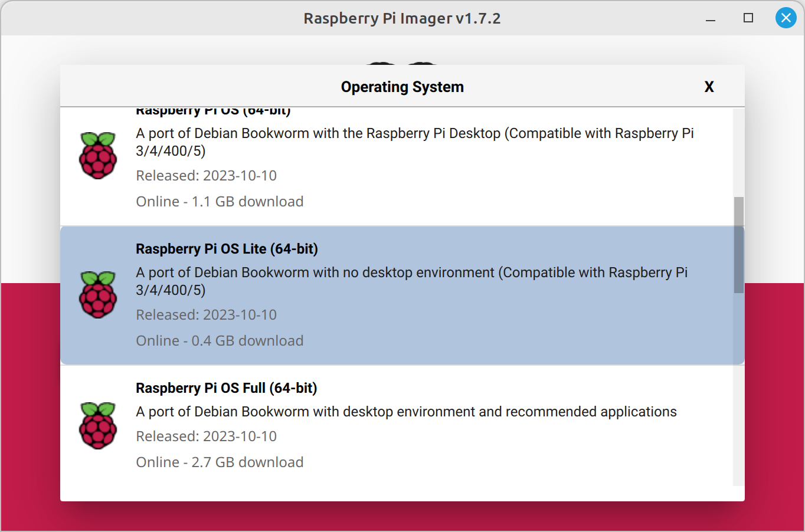Minimize the Raspberry Pi Imager window
This screenshot has height=532, width=805.
pos(711,19)
